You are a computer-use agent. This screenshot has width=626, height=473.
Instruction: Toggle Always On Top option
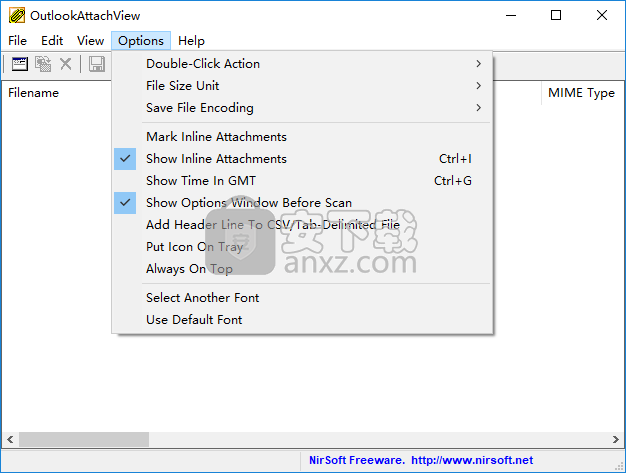click(302, 269)
